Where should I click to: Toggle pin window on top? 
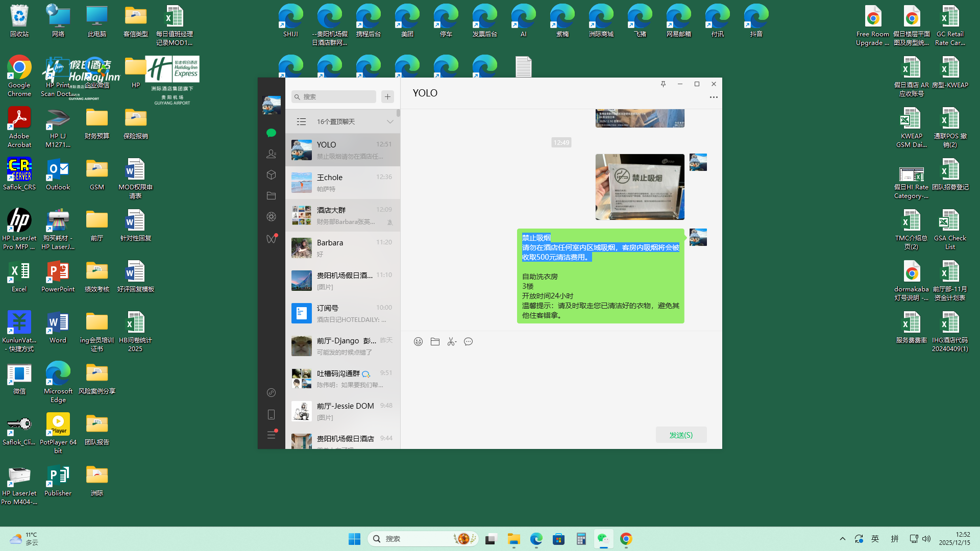663,84
